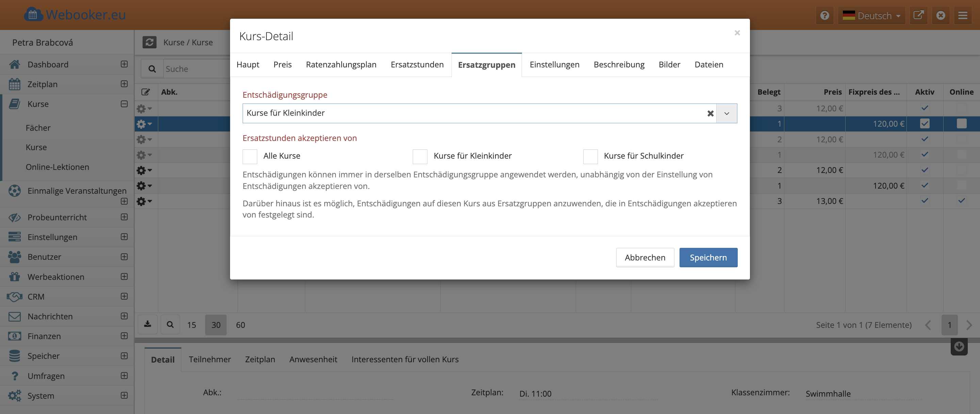Open the Entschädigungsgruppe dropdown arrow

tap(726, 113)
